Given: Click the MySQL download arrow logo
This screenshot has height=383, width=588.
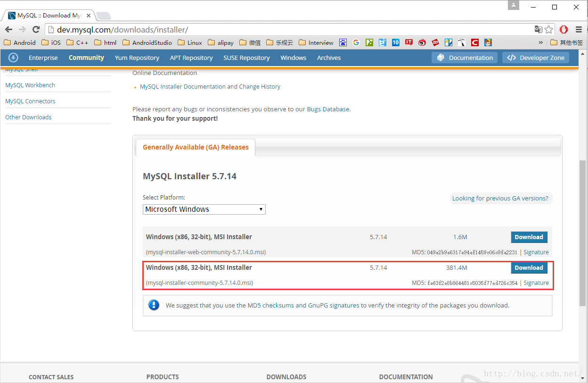Looking at the screenshot, I should point(13,58).
